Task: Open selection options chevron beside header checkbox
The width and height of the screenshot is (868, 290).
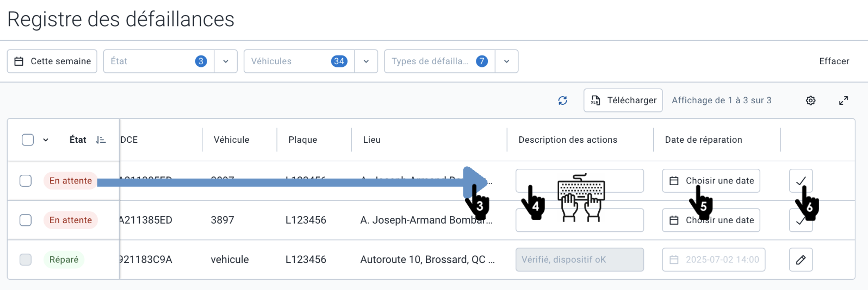Action: 46,140
